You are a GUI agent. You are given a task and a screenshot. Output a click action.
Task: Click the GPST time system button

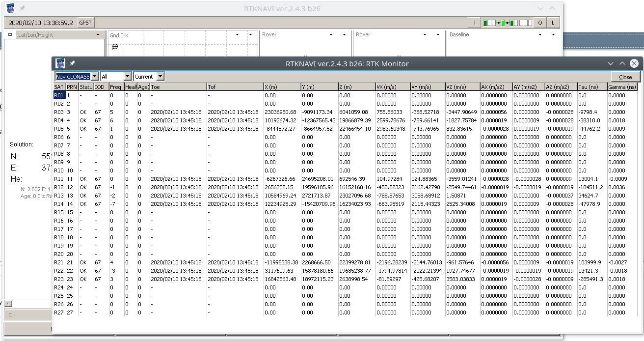(x=85, y=23)
